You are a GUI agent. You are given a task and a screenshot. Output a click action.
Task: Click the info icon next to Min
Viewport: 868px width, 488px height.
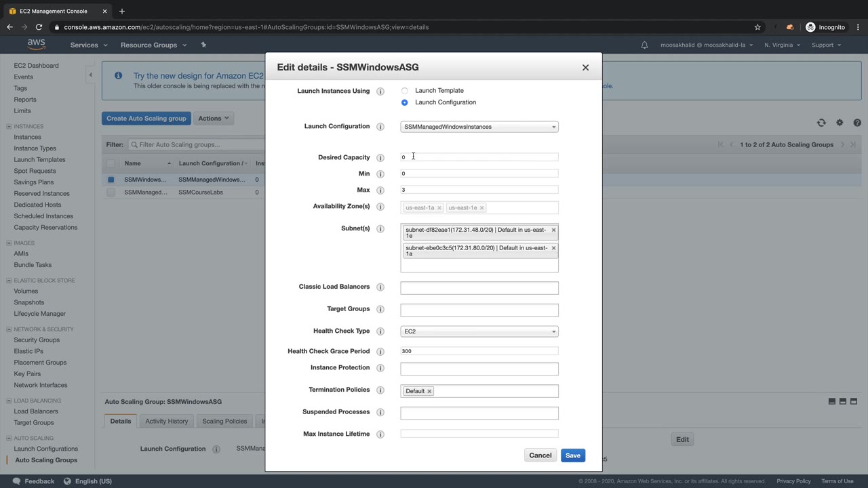coord(380,174)
